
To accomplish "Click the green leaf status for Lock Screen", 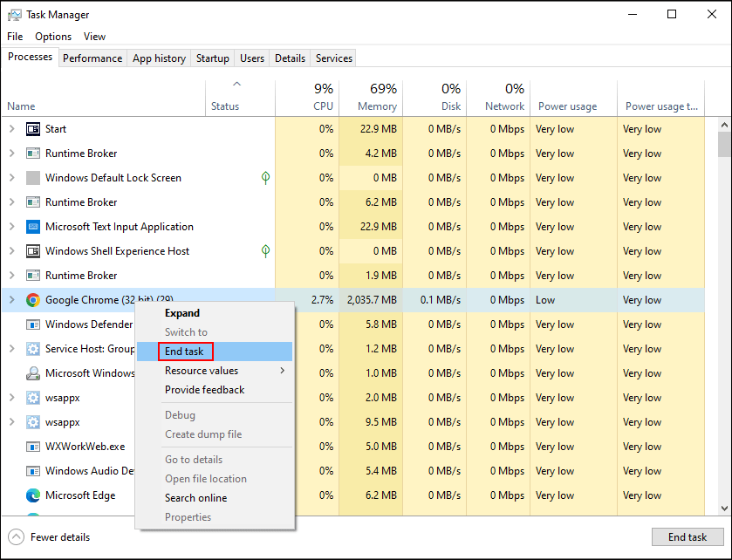I will pyautogui.click(x=265, y=178).
